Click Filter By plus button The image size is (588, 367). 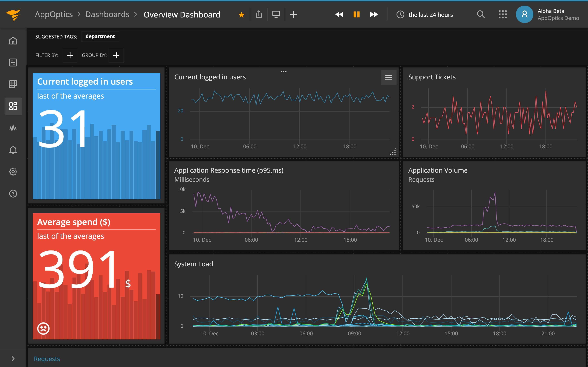(70, 55)
